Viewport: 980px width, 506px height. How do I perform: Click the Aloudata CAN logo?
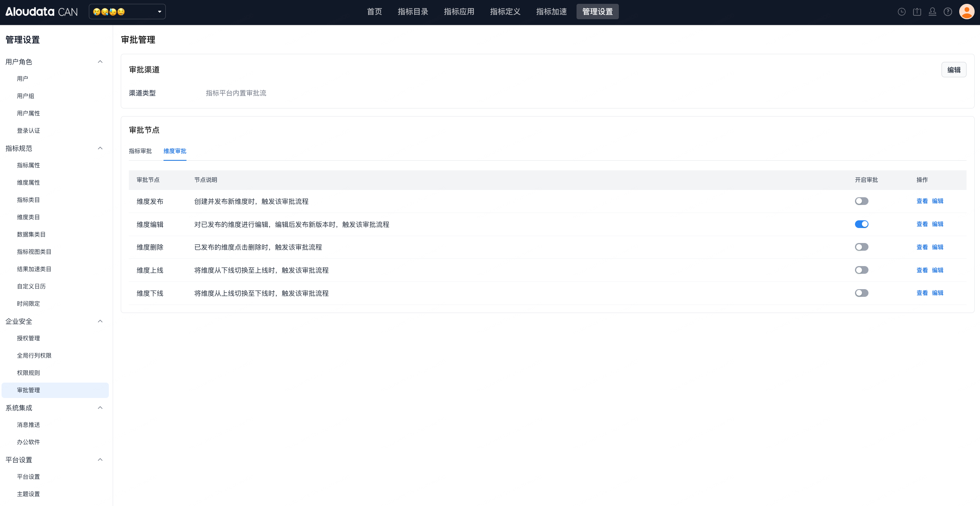pyautogui.click(x=42, y=12)
